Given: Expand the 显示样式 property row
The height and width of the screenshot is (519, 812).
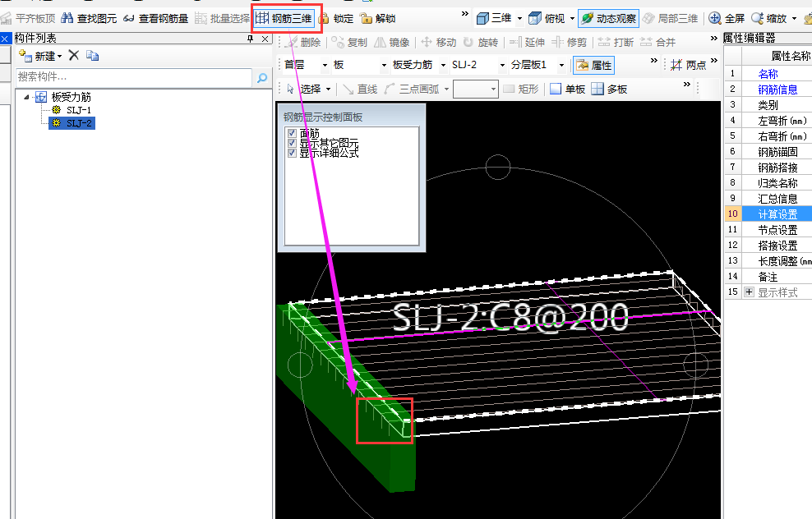Looking at the screenshot, I should coord(749,292).
